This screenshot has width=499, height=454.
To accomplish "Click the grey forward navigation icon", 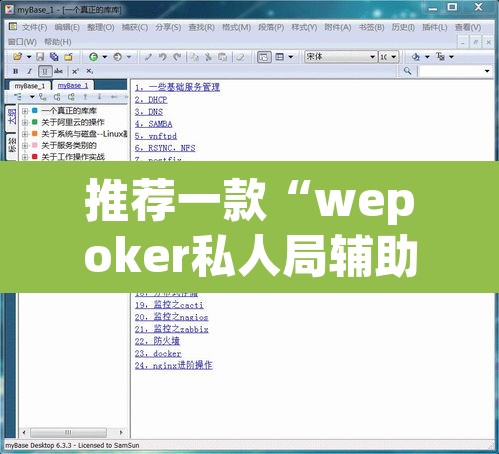I will [117, 57].
